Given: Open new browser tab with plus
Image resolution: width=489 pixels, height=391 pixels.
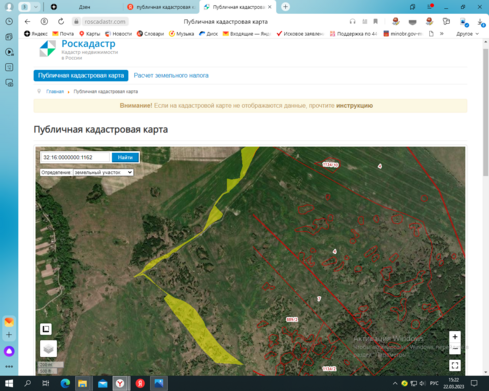Looking at the screenshot, I should click(x=285, y=7).
